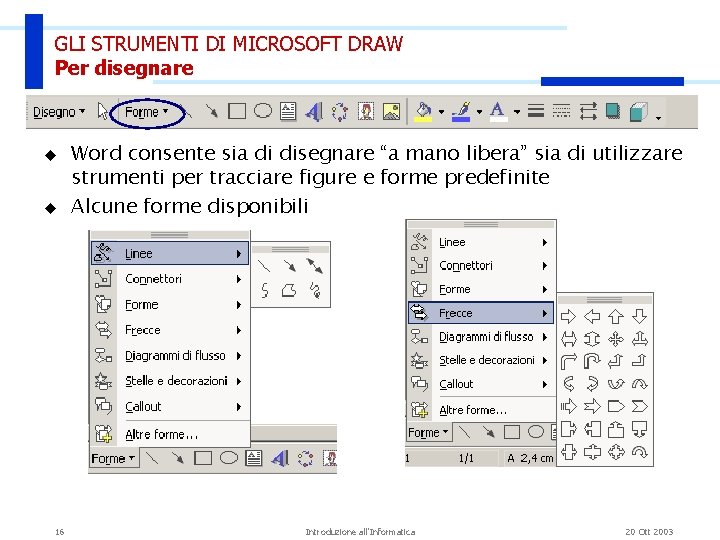Pick the scribble tool in Linee submenu
The image size is (720, 540).
(x=315, y=290)
